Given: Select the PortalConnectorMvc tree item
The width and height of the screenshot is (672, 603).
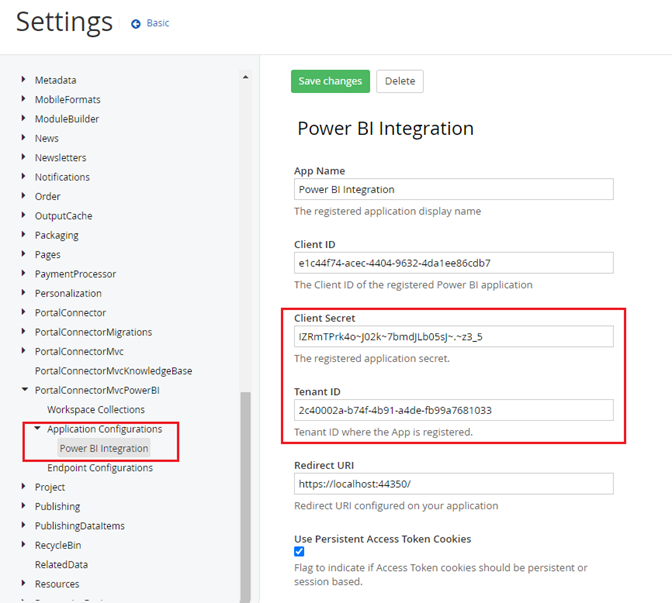Looking at the screenshot, I should point(79,351).
